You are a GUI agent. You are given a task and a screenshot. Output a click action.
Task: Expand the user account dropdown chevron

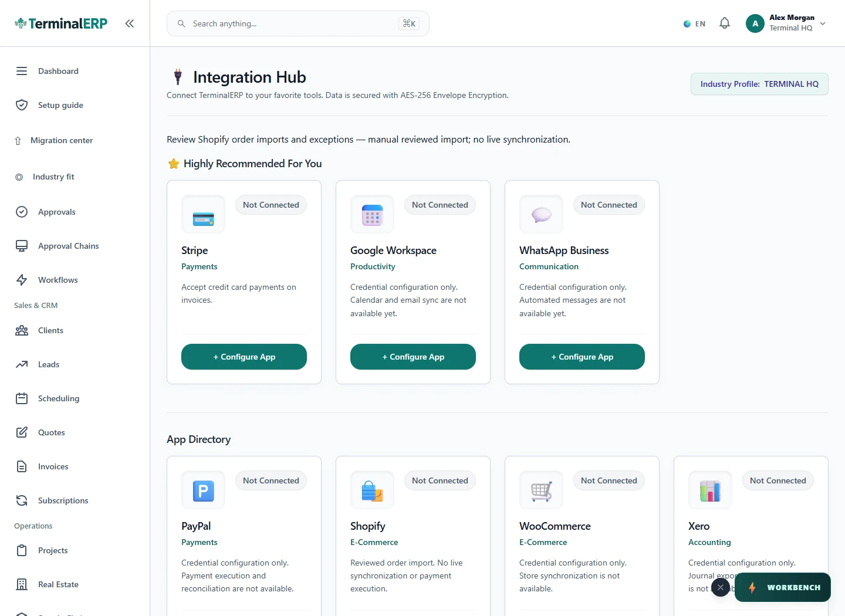[x=823, y=23]
